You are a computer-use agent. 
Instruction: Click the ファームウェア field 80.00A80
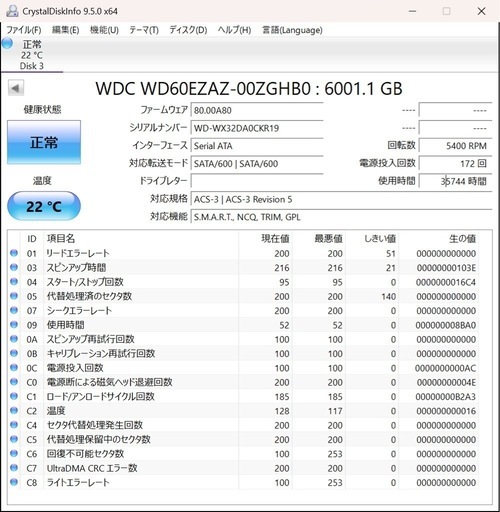[257, 110]
